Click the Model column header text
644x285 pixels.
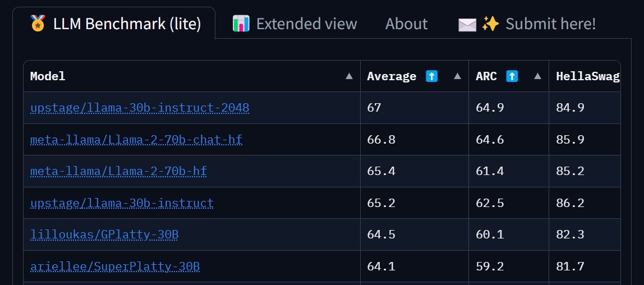[48, 76]
